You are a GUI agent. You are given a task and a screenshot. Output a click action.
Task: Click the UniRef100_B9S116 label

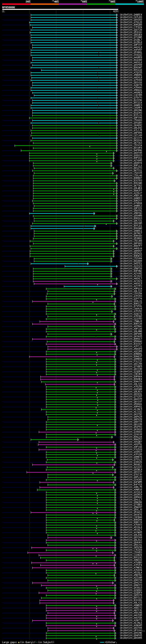[x=131, y=70]
